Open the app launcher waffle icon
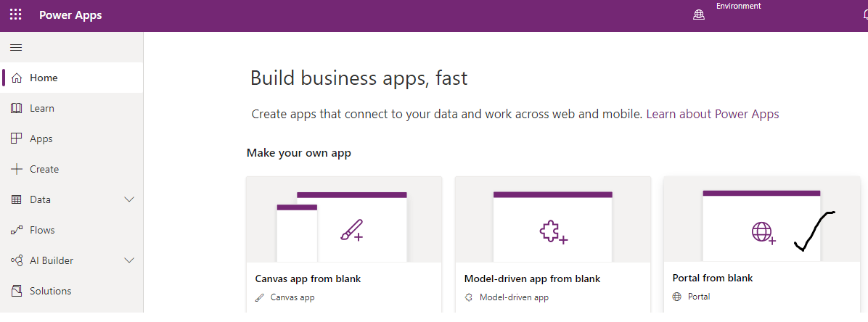This screenshot has height=322, width=868. coord(16,15)
